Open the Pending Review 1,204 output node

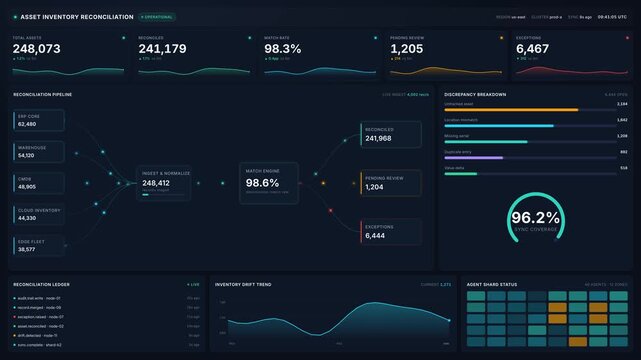click(x=391, y=183)
